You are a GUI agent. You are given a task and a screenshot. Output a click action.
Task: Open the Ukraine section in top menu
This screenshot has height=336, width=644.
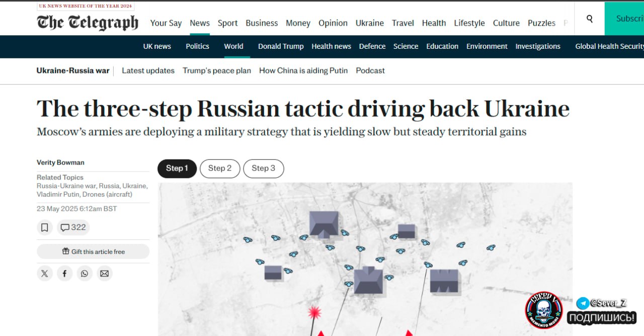point(369,23)
